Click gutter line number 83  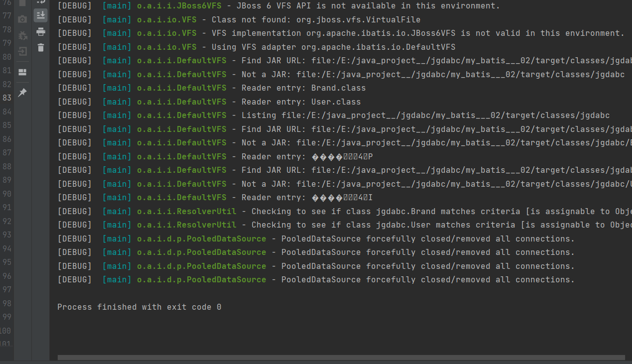pos(7,98)
